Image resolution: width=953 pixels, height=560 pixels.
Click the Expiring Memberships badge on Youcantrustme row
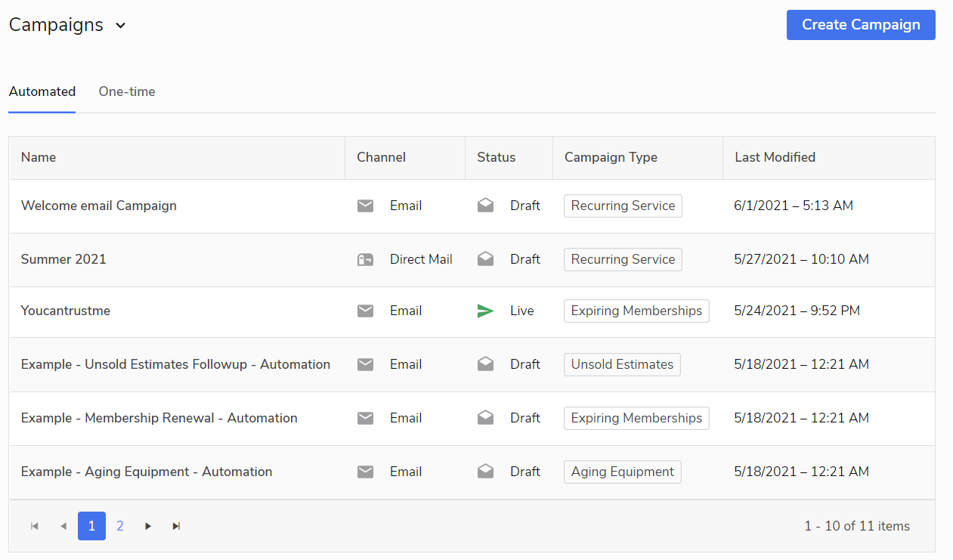click(636, 311)
